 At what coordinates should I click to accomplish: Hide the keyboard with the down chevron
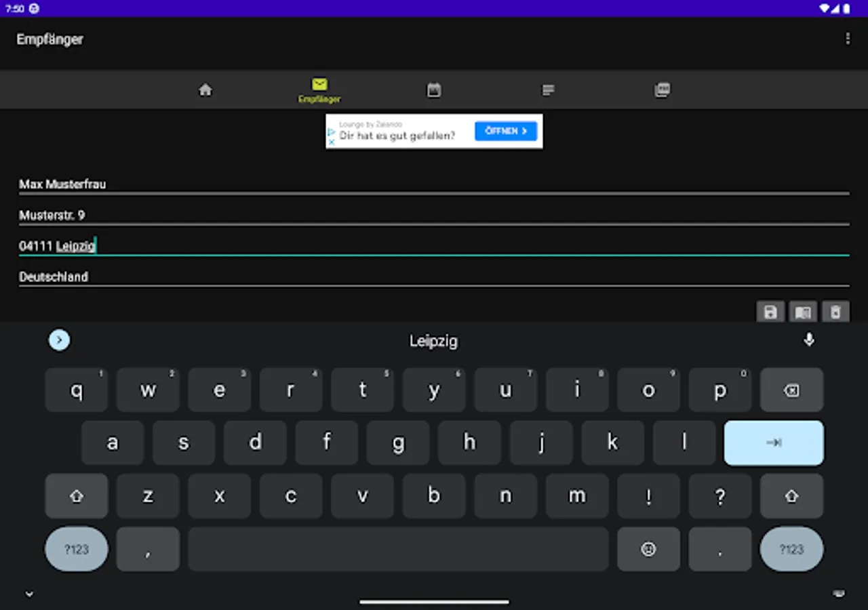(x=29, y=594)
